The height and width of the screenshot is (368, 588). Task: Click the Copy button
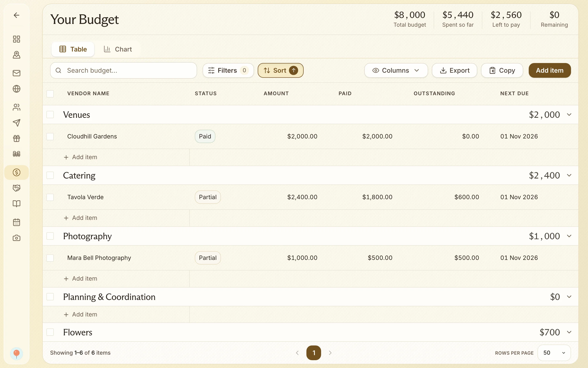[x=502, y=70]
